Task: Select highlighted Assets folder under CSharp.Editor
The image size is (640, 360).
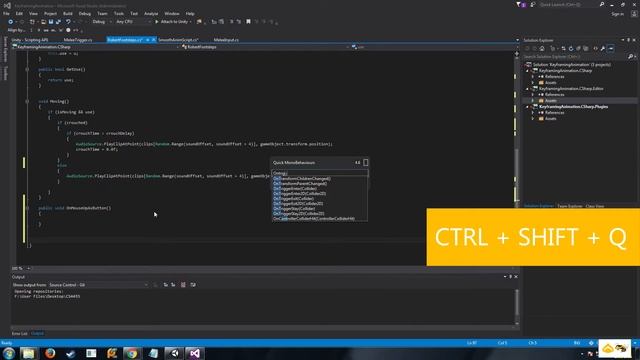Action: pyautogui.click(x=550, y=100)
